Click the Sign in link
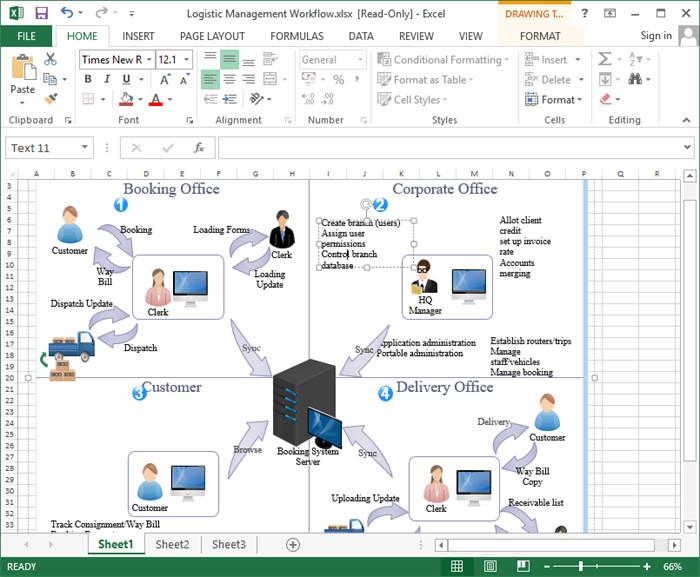Image resolution: width=700 pixels, height=577 pixels. [x=656, y=36]
